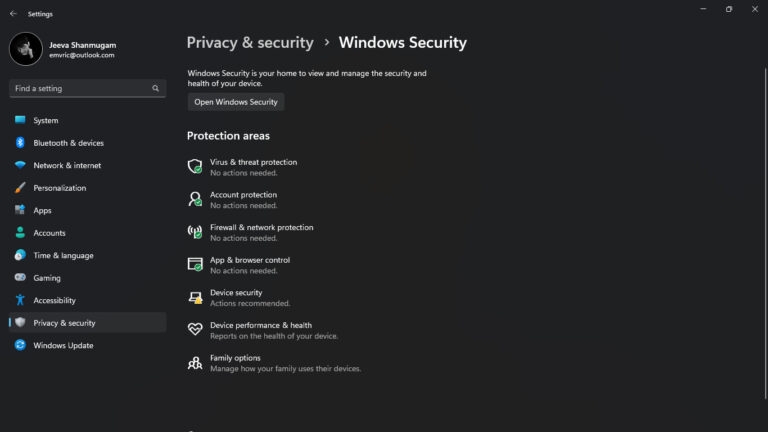This screenshot has width=768, height=432.
Task: Click the search magnifier icon
Action: point(156,88)
